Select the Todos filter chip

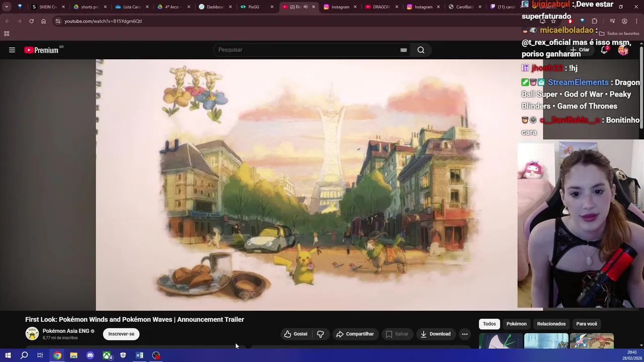[x=490, y=324]
